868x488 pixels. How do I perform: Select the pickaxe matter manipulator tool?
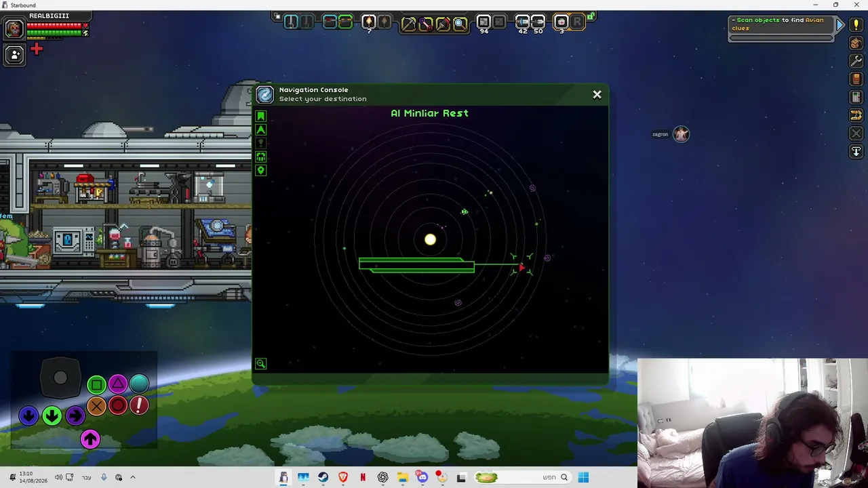pos(408,24)
